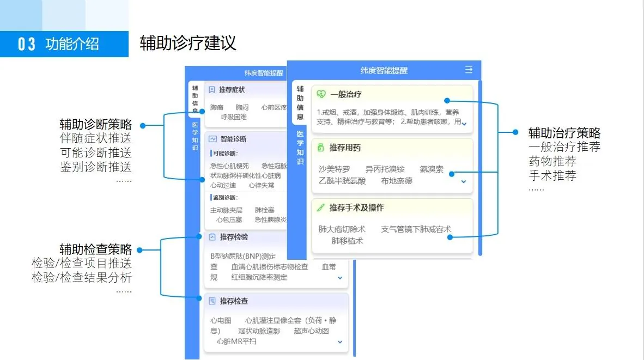Image resolution: width=644 pixels, height=360 pixels.
Task: Expand the 推荐检验 list chevron
Action: click(x=340, y=278)
